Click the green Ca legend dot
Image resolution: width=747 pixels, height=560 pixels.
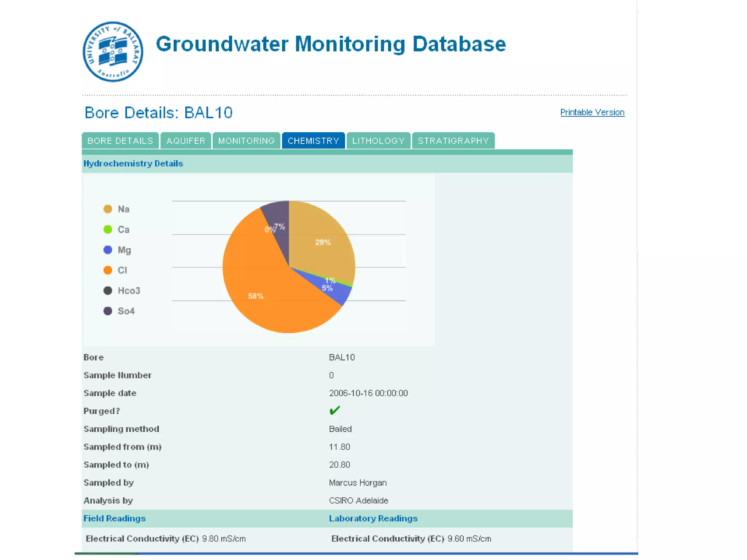click(x=108, y=229)
